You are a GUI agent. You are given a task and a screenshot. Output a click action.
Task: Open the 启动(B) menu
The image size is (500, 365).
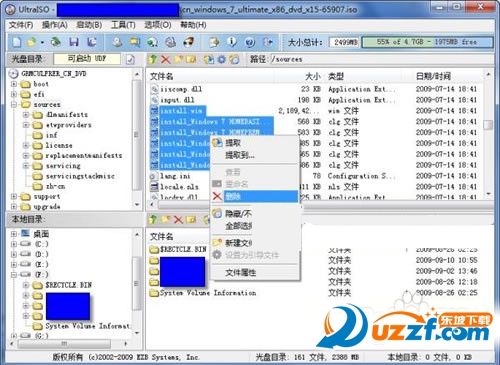pos(89,25)
